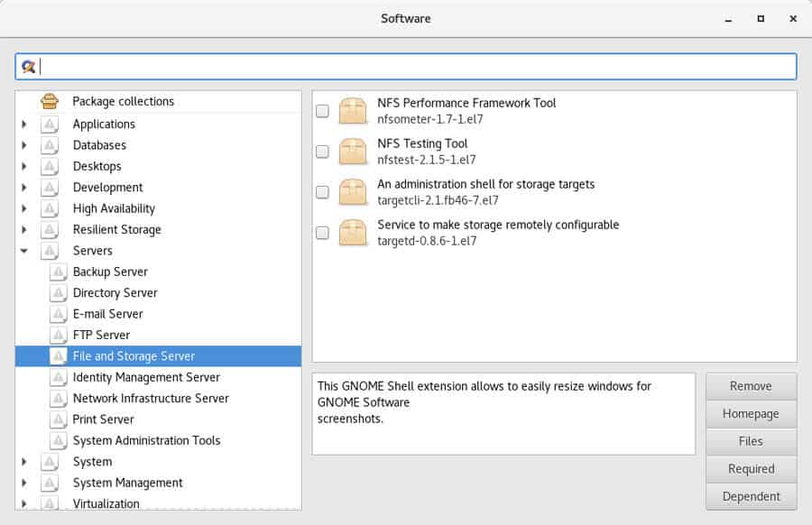This screenshot has height=525, width=812.
Task: Select the E-mail Server label
Action: [107, 314]
